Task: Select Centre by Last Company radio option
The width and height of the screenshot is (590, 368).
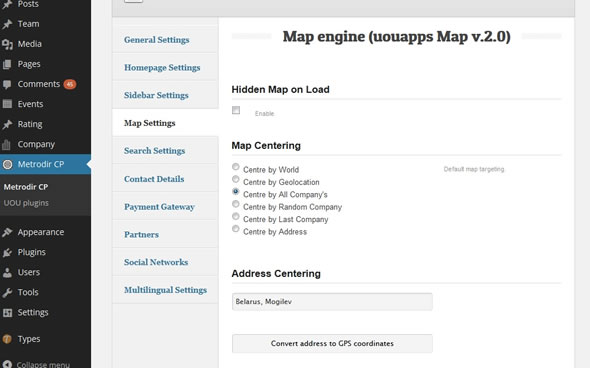Action: [x=236, y=216]
